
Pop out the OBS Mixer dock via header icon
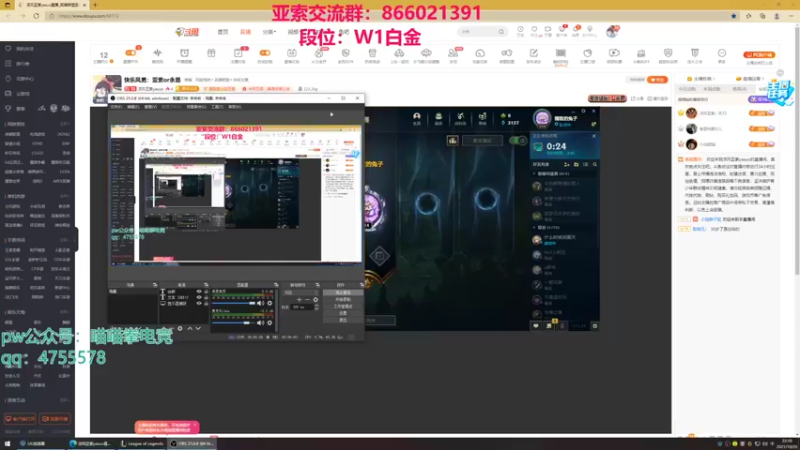coord(276,285)
